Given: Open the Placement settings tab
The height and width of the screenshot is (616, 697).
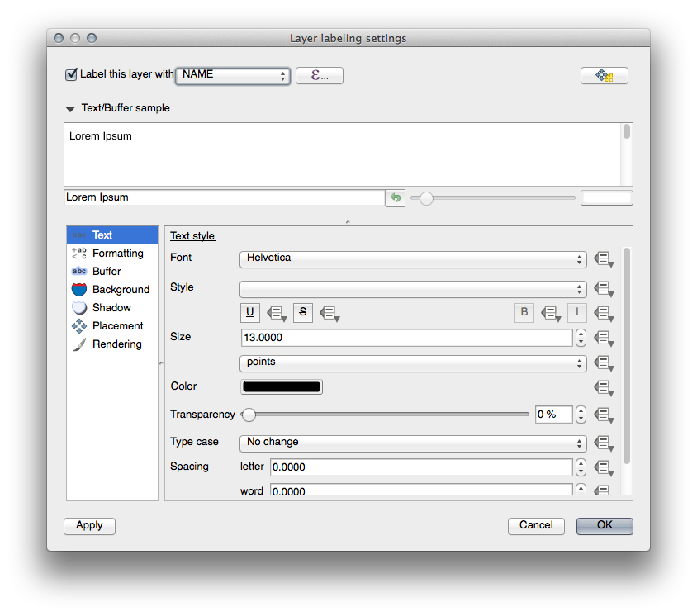Looking at the screenshot, I should [x=117, y=326].
